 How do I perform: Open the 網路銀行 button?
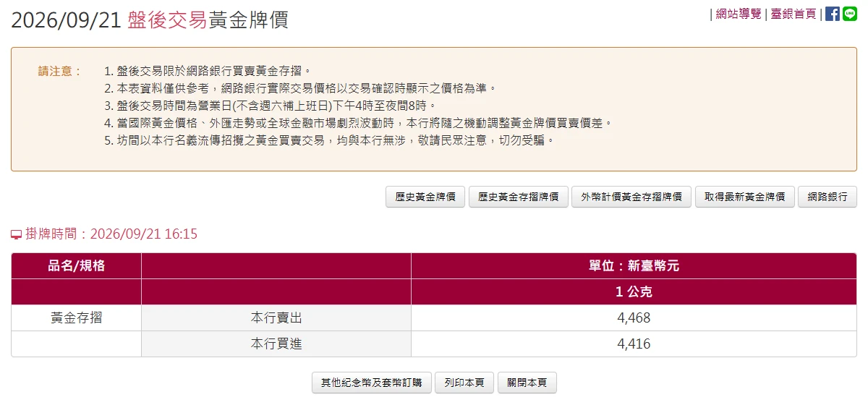pyautogui.click(x=827, y=197)
